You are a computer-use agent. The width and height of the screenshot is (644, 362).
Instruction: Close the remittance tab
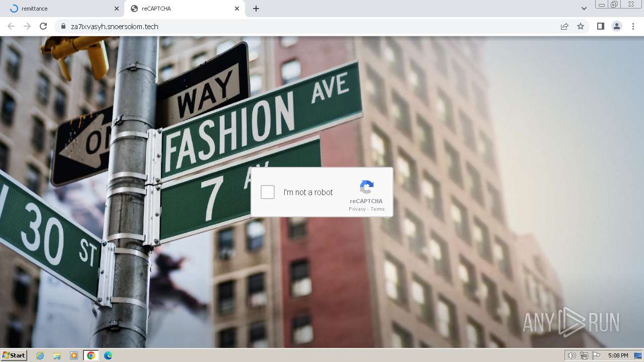117,9
